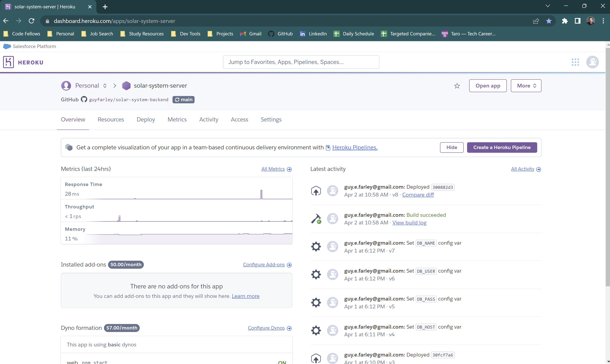Screen dimensions: 610x364
Task: Open the browser extensions puzzle icon
Action: (x=565, y=21)
